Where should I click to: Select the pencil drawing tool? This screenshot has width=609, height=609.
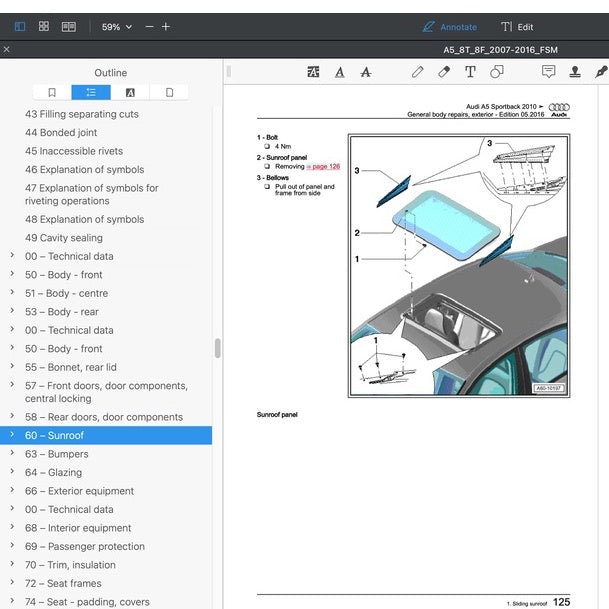pyautogui.click(x=418, y=72)
